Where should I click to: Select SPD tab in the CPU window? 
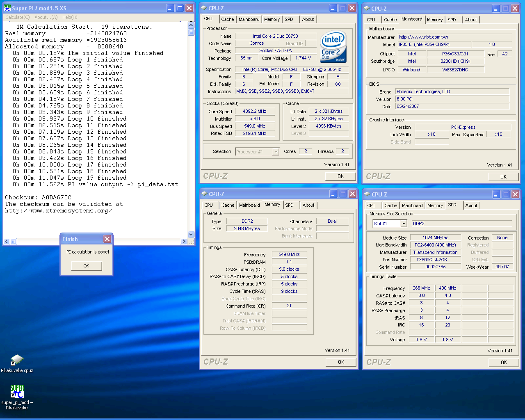pyautogui.click(x=289, y=19)
